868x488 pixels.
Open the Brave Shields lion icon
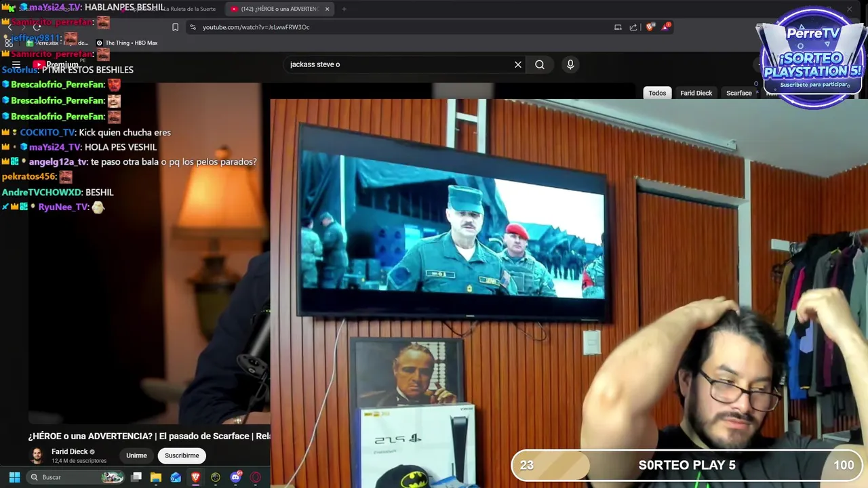tap(650, 27)
